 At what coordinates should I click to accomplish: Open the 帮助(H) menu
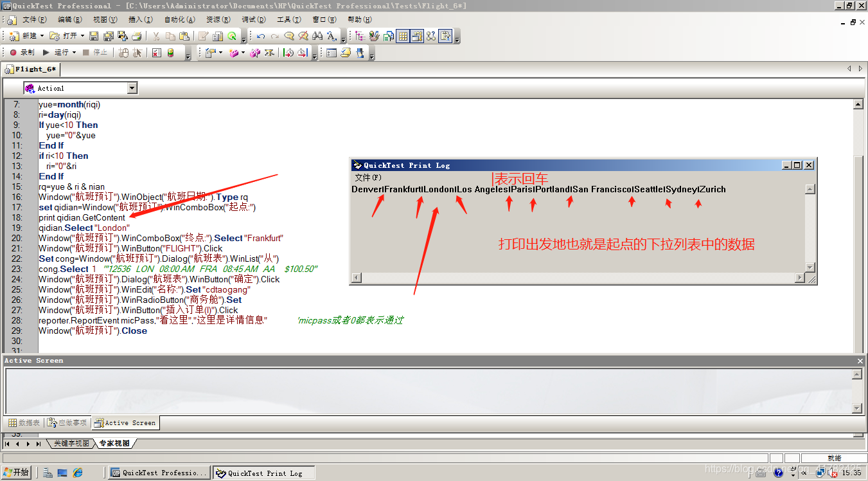tap(360, 20)
